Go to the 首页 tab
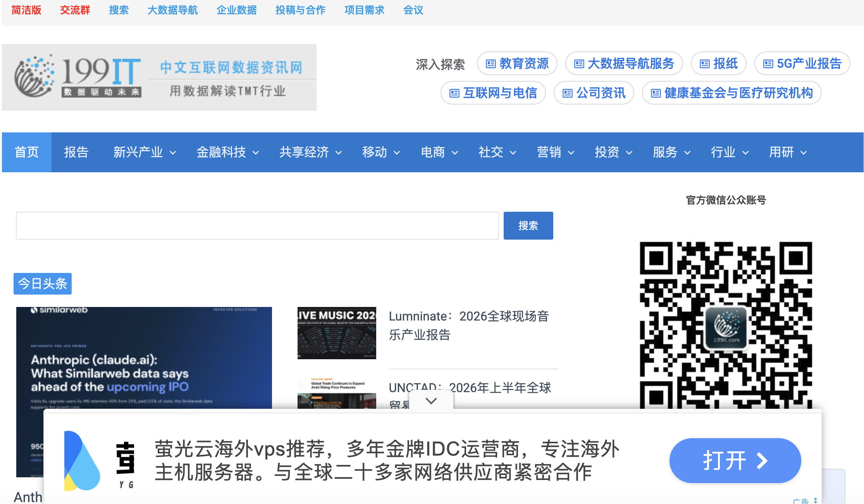The image size is (864, 504). click(x=27, y=153)
